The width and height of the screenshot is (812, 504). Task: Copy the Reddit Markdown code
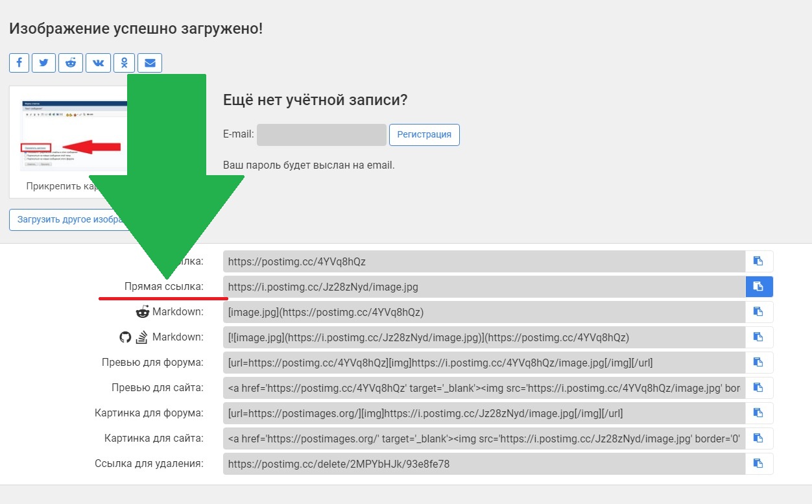point(759,312)
